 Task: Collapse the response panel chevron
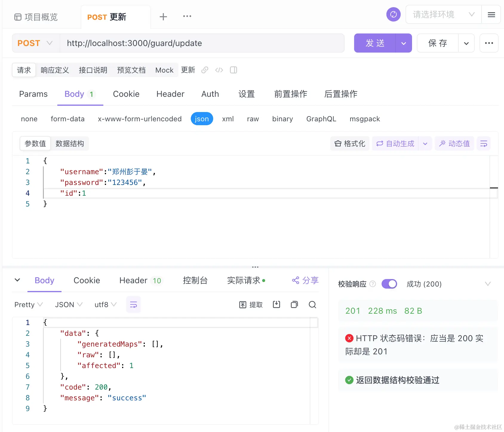click(17, 280)
